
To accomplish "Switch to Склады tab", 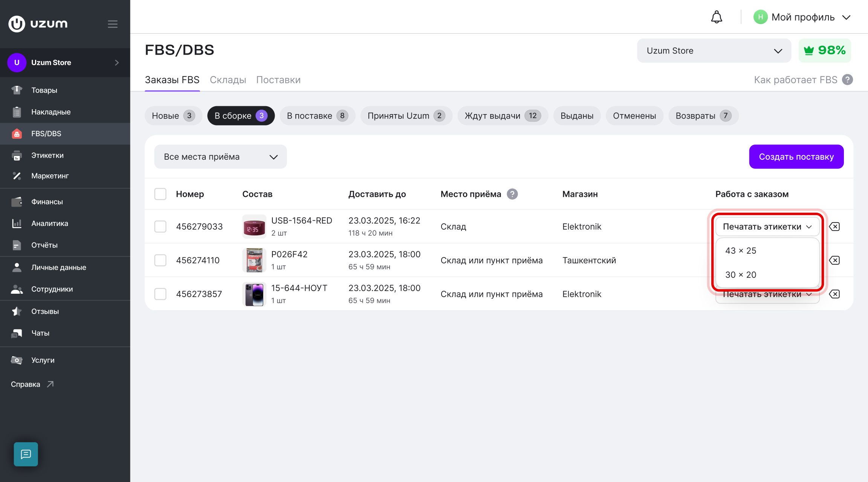I will tap(228, 80).
